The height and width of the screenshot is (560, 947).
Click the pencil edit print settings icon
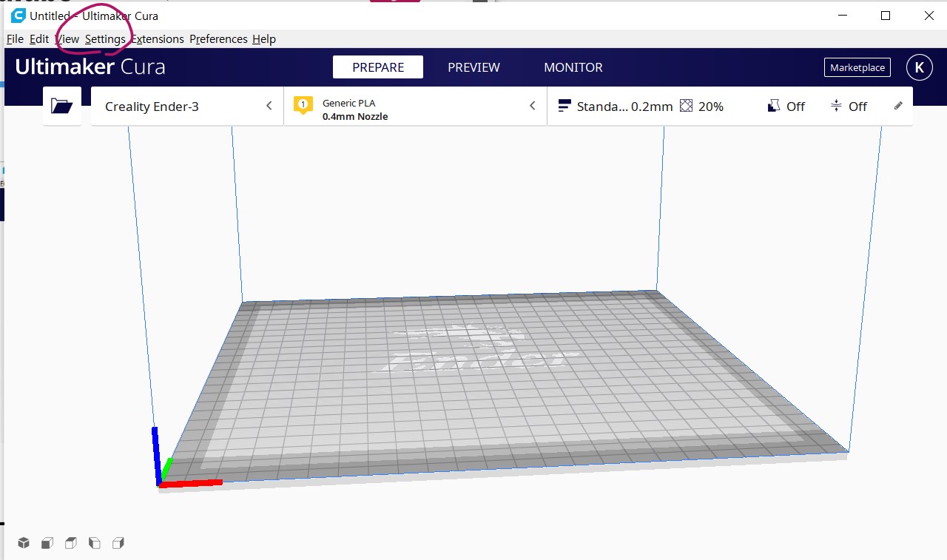898,106
